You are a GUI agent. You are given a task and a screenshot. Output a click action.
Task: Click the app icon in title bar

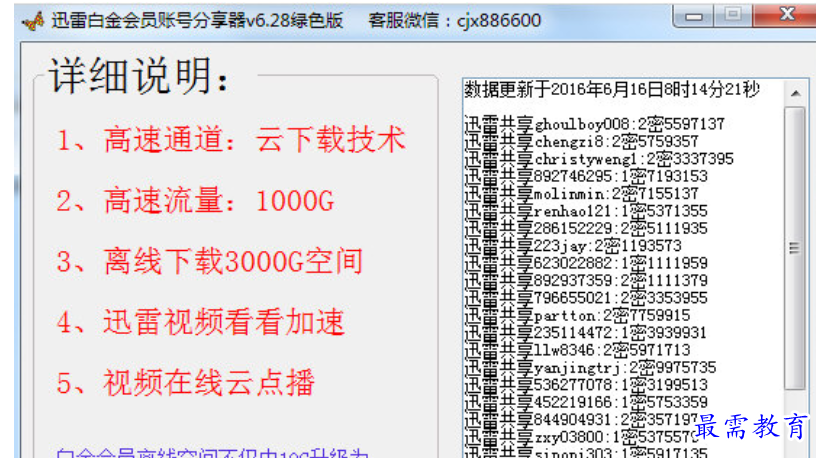tap(32, 21)
